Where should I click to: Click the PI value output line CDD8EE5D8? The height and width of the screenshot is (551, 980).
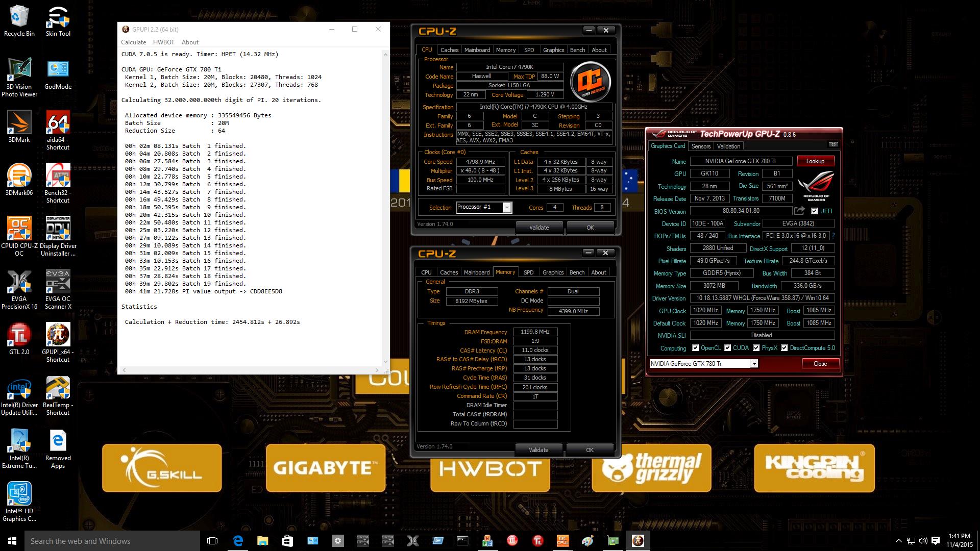click(204, 291)
